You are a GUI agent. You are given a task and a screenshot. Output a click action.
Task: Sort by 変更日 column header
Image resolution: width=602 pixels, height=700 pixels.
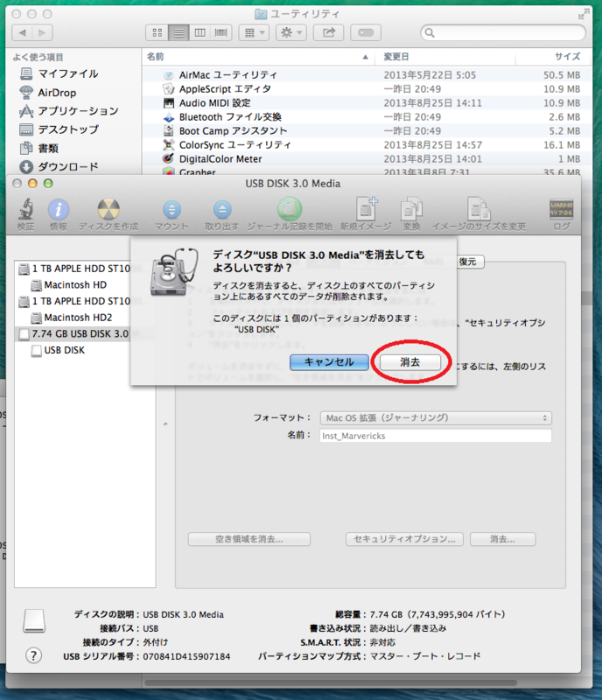point(444,57)
